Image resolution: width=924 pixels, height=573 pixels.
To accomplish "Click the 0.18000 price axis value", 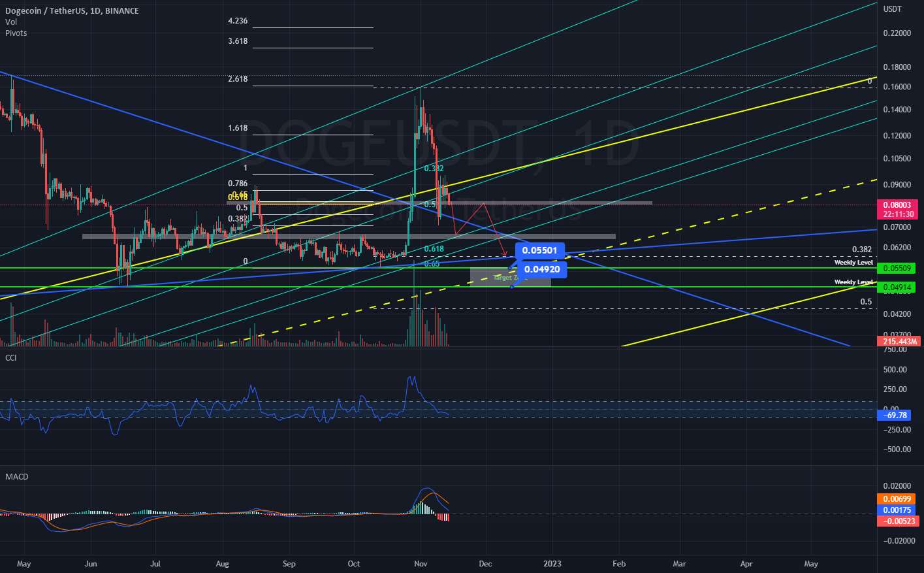I will point(897,67).
